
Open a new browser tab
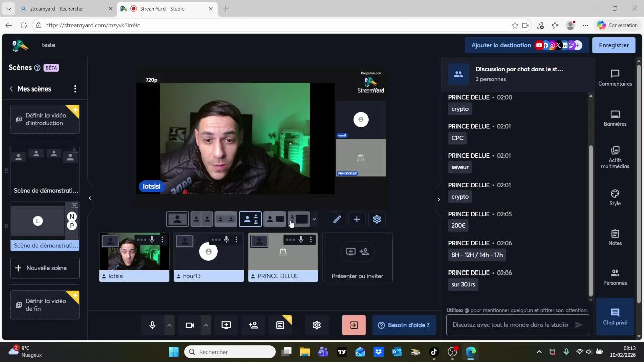pos(226,9)
